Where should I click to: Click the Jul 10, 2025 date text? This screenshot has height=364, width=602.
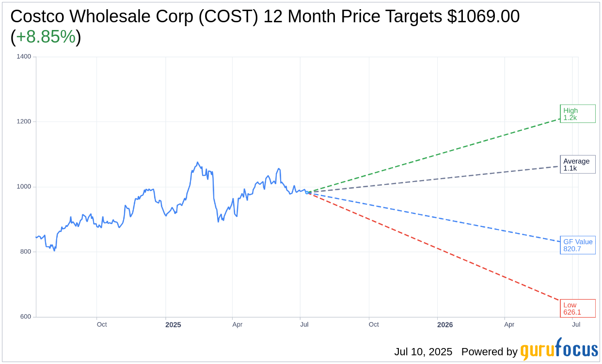click(x=423, y=352)
